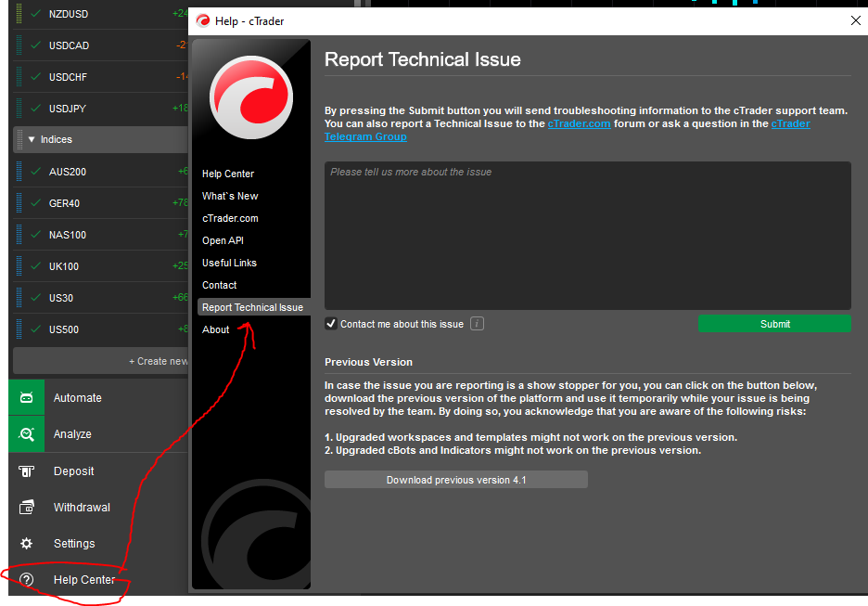Screen dimensions: 868x606
Task: Follow the cTrader.com forum link
Action: [x=579, y=123]
